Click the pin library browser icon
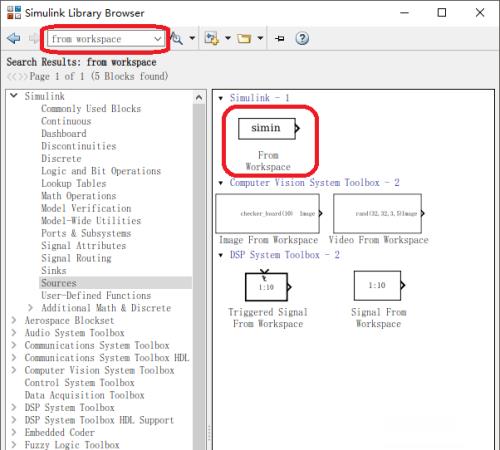 (x=280, y=39)
